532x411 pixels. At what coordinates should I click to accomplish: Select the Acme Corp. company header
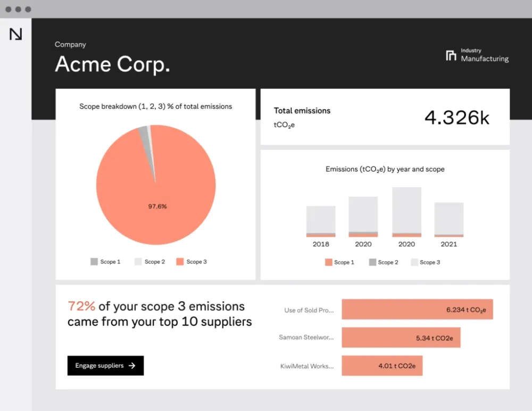112,64
